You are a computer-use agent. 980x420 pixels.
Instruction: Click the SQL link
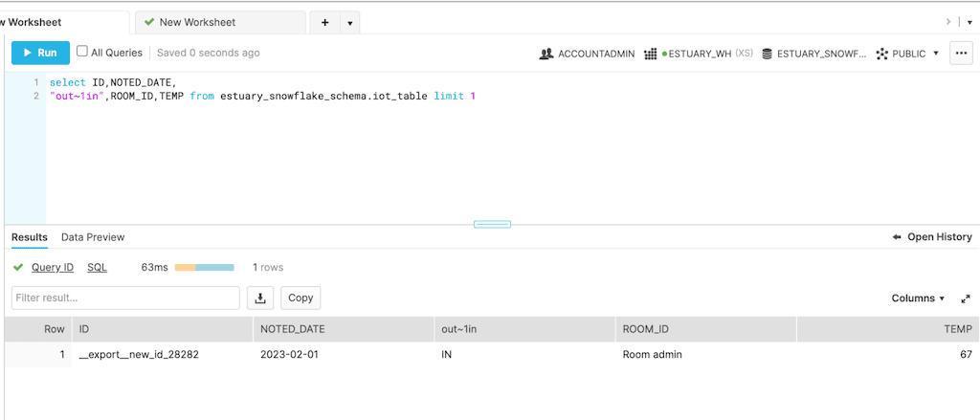(x=97, y=268)
